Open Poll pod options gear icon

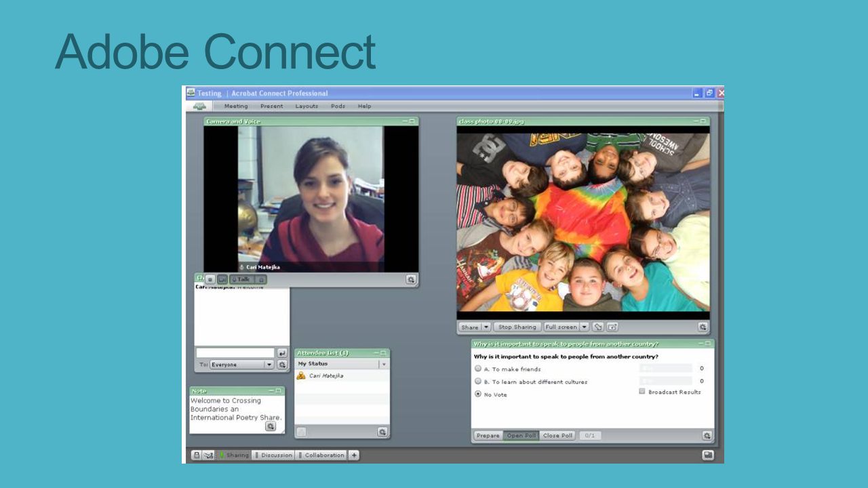[707, 436]
